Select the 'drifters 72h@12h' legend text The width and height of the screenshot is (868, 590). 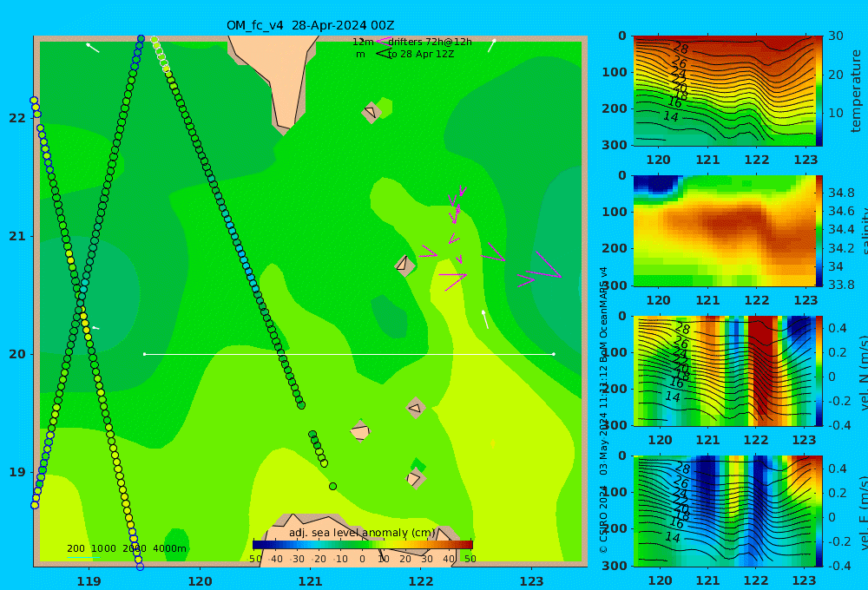click(431, 42)
